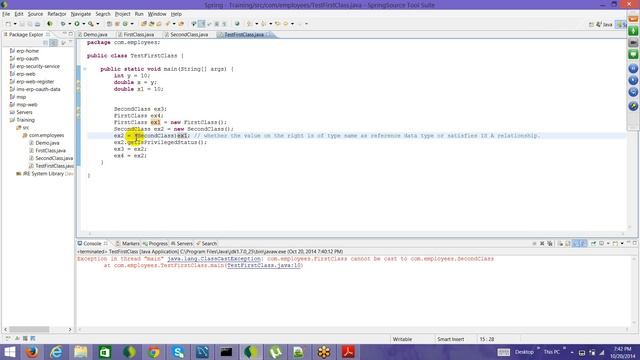Select JRE System Library node
Screen dimensions: 640x360
(45, 173)
